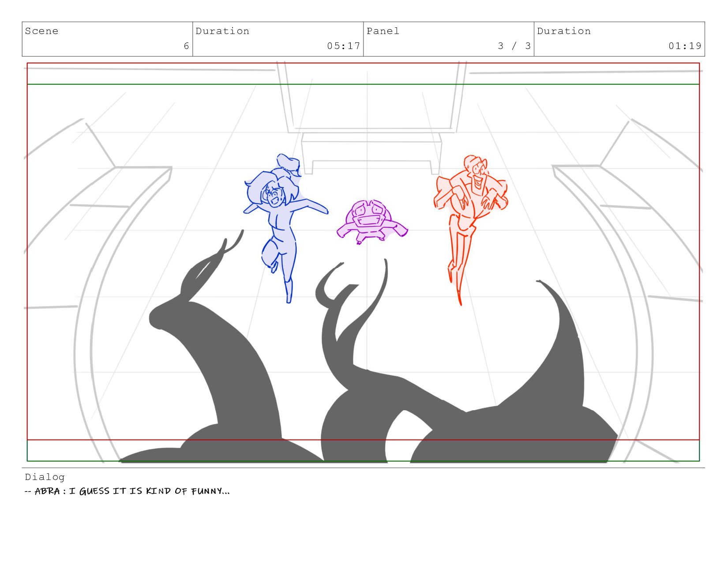Click the scene Duration label
Screen dimensions: 728x563
(222, 31)
